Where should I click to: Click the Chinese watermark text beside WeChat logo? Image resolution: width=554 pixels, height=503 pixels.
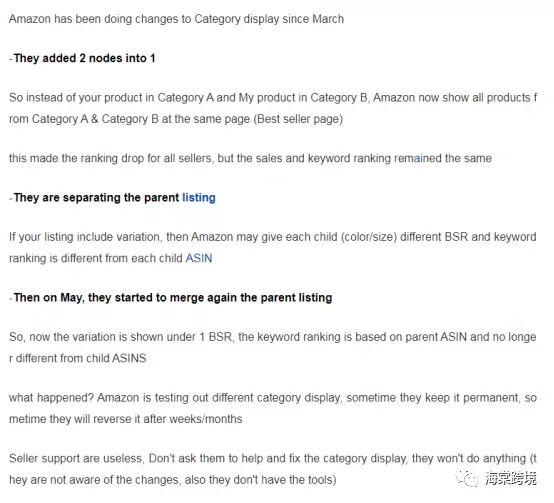pos(510,478)
